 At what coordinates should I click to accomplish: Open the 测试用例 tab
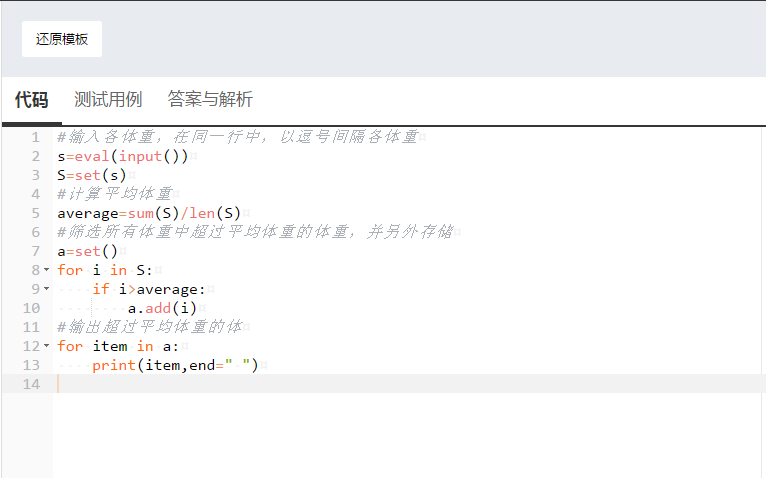point(108,100)
